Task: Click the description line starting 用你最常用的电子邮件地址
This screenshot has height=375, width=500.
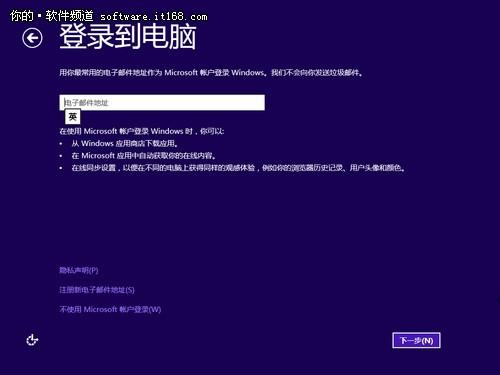Action: tap(211, 72)
